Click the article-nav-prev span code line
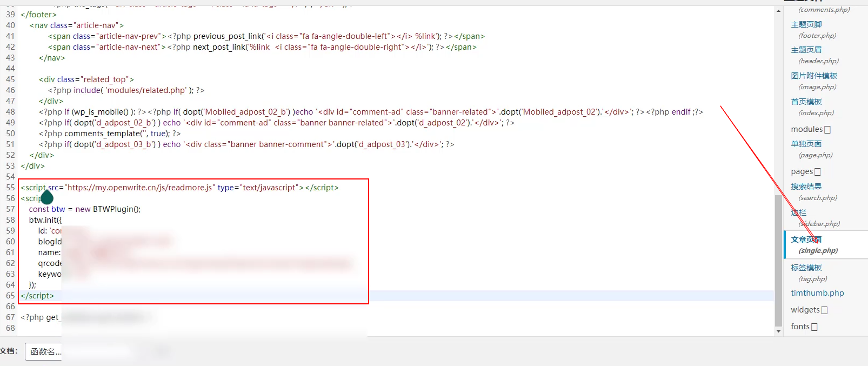The width and height of the screenshot is (868, 366). (x=266, y=36)
